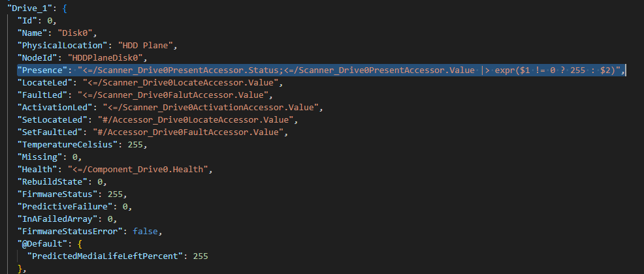
Task: Place cursor on the "Id" key
Action: (28, 21)
